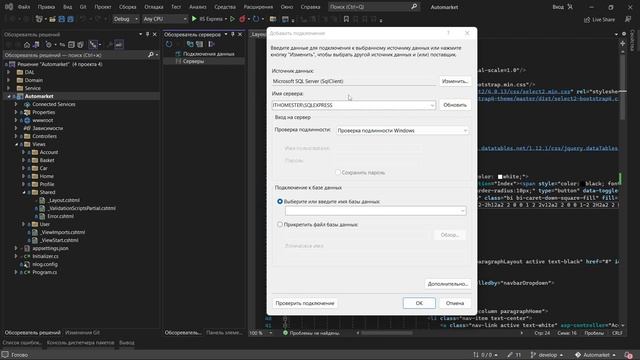Click Collapse All in Solution Explorer toolbar
Image resolution: width=640 pixels, height=360 pixels.
tap(71, 44)
